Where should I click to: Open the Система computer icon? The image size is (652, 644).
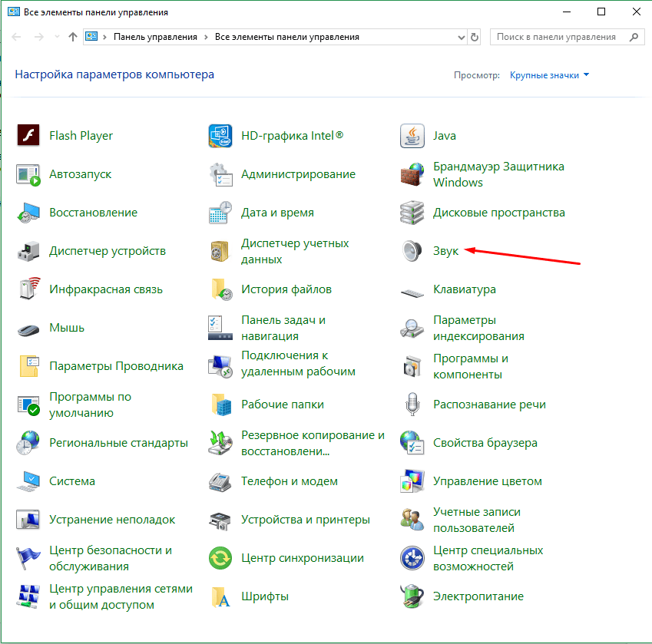pos(28,481)
